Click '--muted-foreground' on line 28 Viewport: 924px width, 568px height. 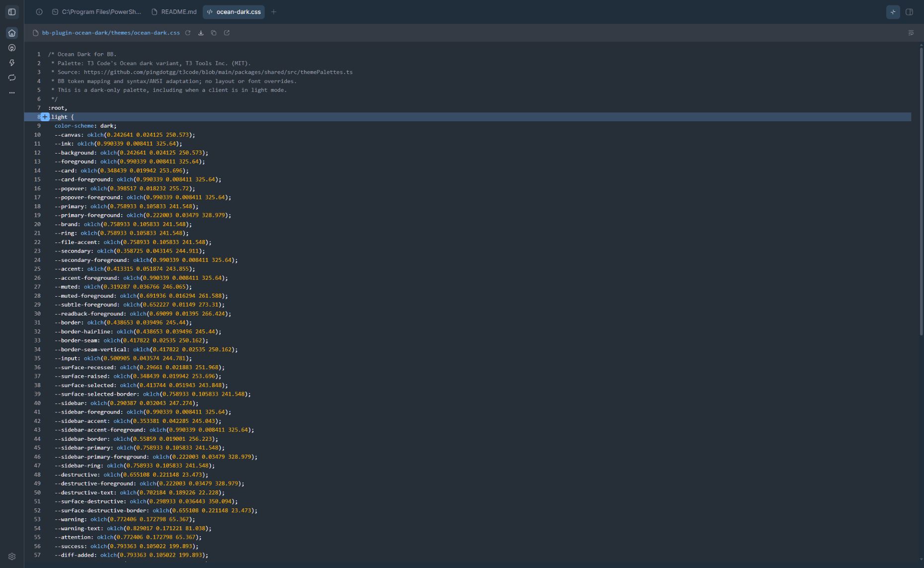pyautogui.click(x=85, y=296)
